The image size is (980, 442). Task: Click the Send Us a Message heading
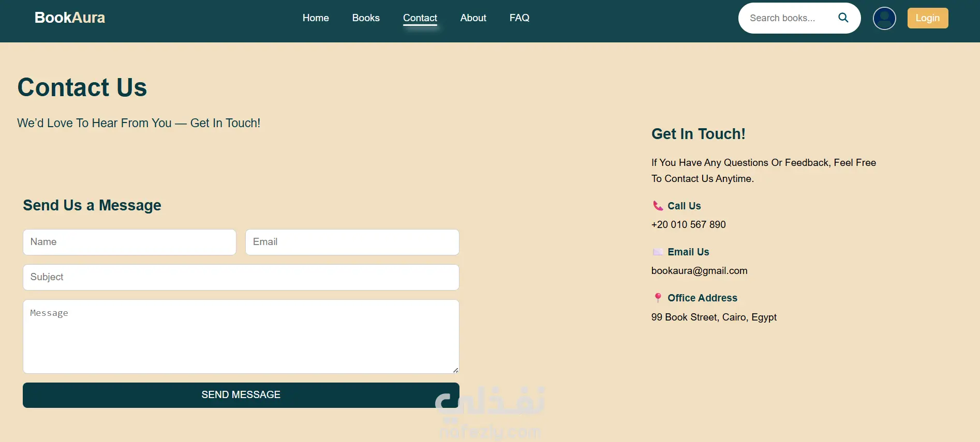coord(92,205)
